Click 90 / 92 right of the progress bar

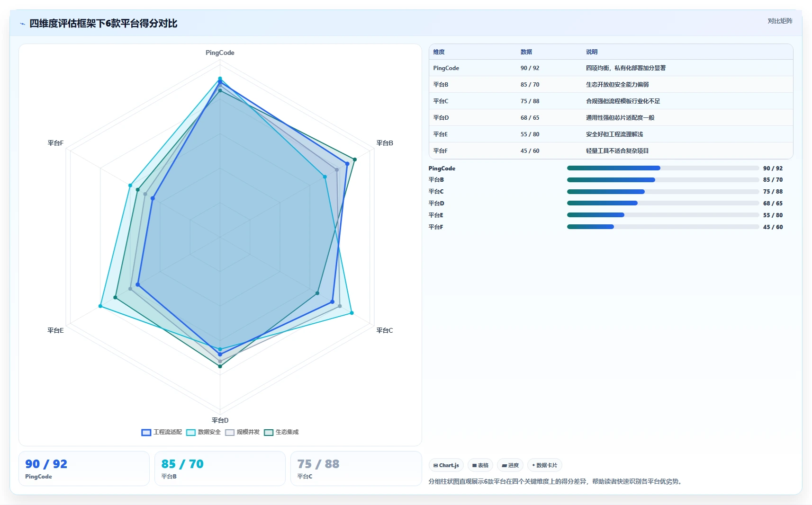pyautogui.click(x=773, y=168)
